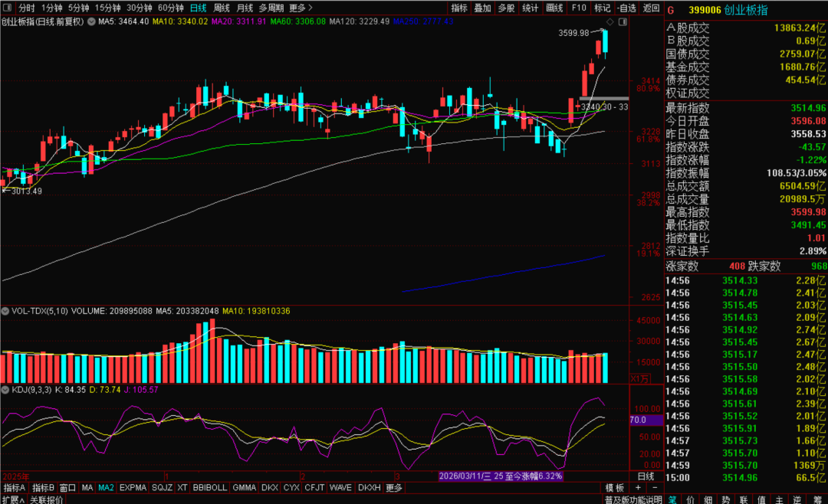The width and height of the screenshot is (828, 504).
Task: Switch on the MA2 indicator
Action: (106, 488)
